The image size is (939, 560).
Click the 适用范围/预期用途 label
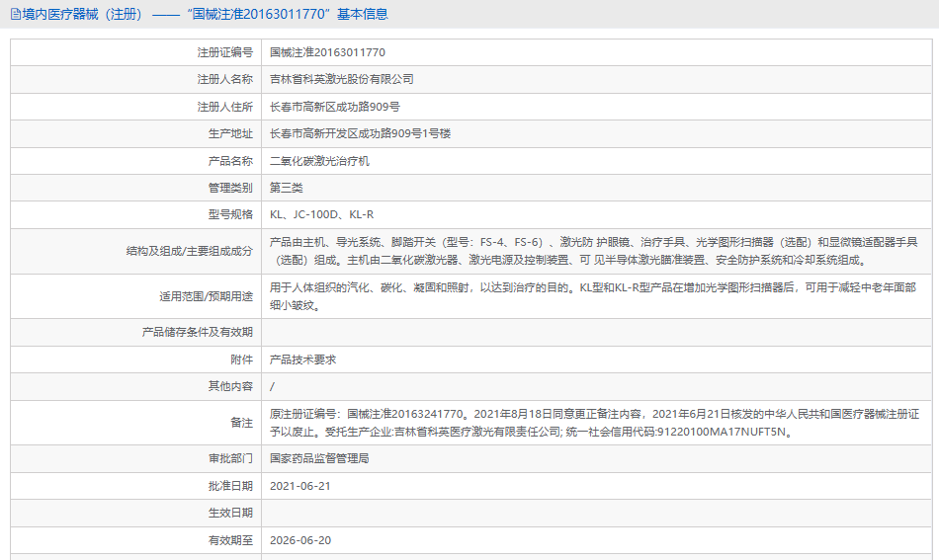tap(206, 296)
